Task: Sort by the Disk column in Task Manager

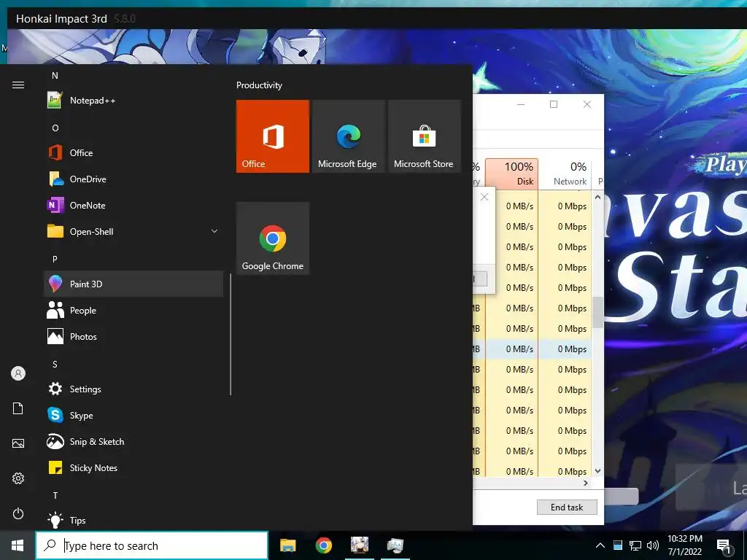Action: [x=512, y=174]
